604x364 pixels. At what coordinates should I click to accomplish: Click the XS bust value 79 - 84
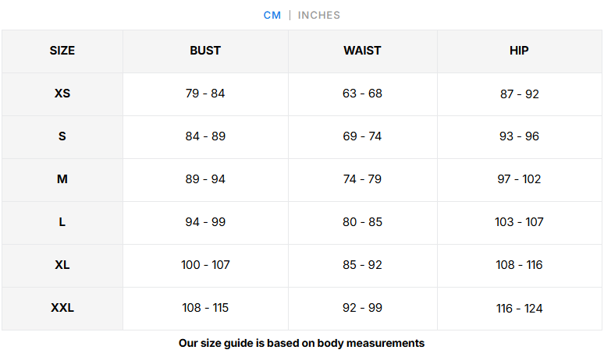tap(205, 94)
